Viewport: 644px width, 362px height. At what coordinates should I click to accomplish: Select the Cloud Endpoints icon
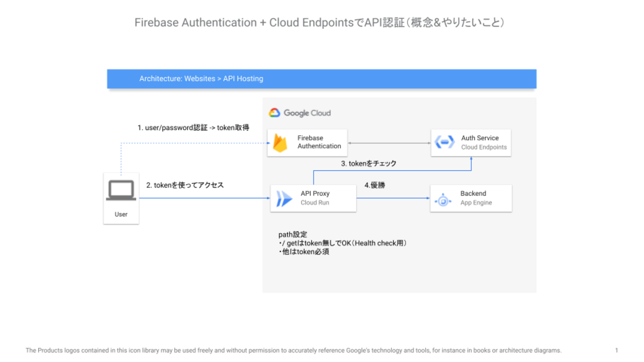tap(444, 143)
